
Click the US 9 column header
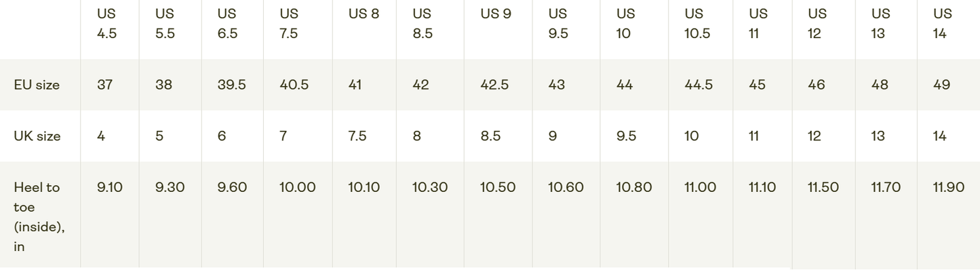point(496,14)
